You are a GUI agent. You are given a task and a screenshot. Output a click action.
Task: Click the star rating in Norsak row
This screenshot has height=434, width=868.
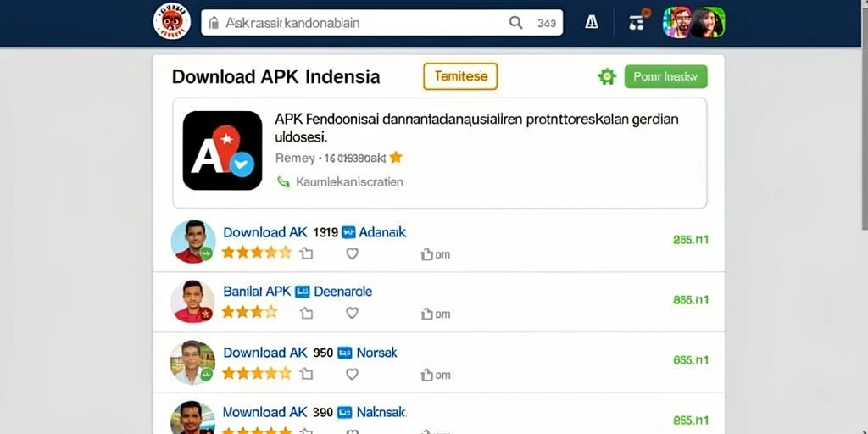[256, 374]
